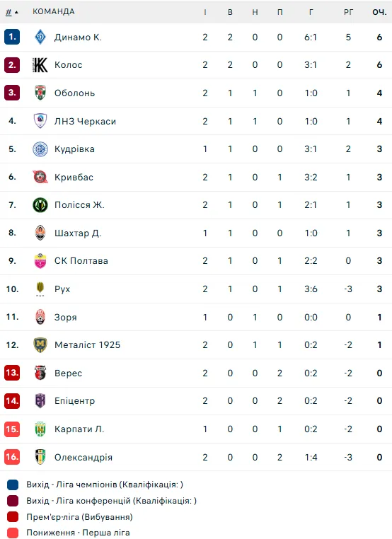Open the Кривбас team crest
392x539 pixels.
coord(40,177)
